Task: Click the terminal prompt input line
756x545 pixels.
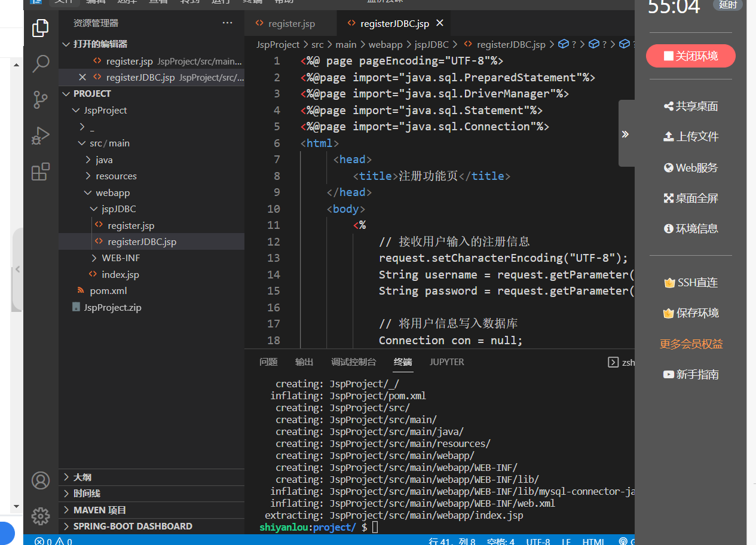Action: (375, 527)
